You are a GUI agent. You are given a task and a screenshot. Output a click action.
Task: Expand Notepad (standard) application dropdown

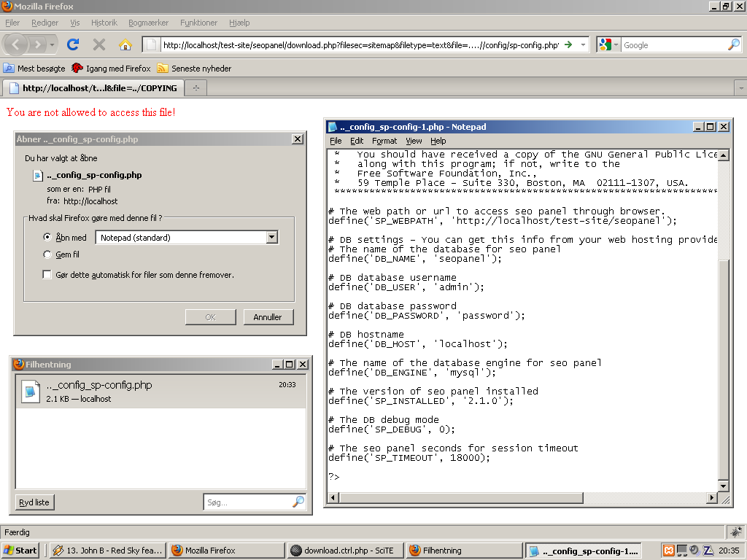271,237
